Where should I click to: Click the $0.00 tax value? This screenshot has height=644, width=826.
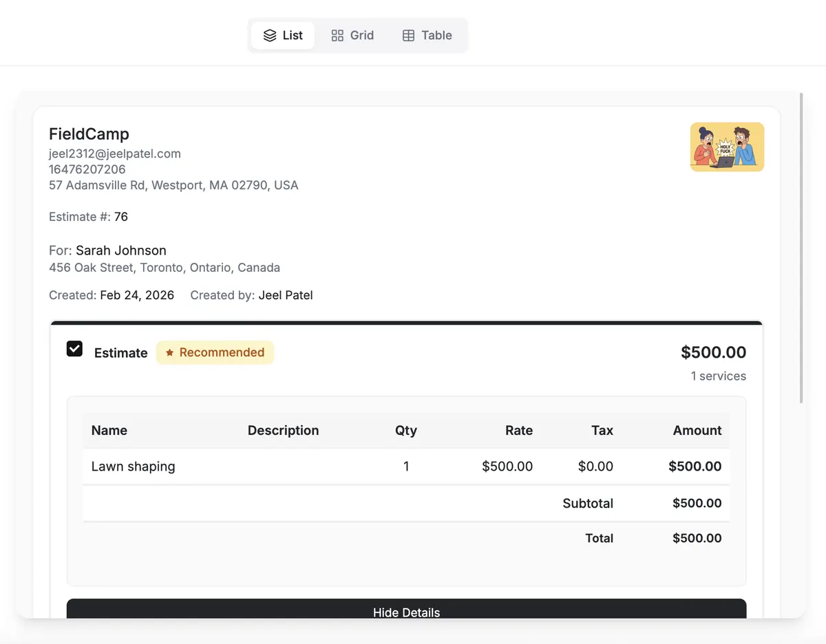click(x=595, y=466)
